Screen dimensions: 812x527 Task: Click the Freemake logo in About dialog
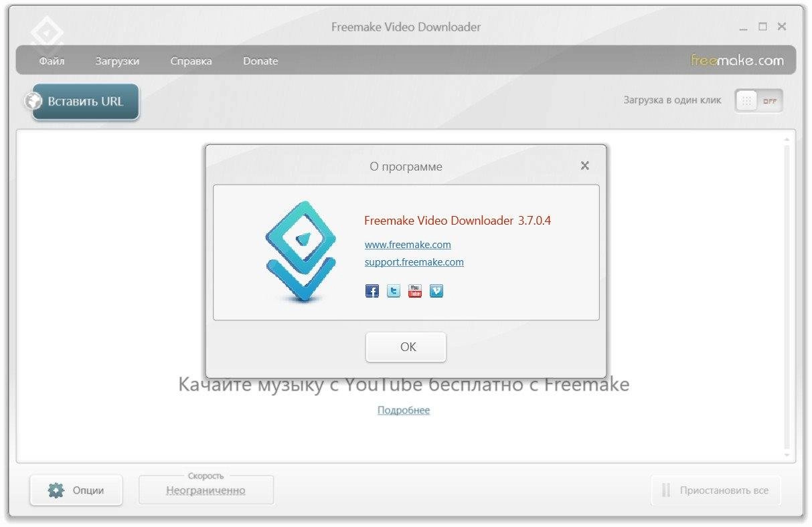click(x=300, y=251)
